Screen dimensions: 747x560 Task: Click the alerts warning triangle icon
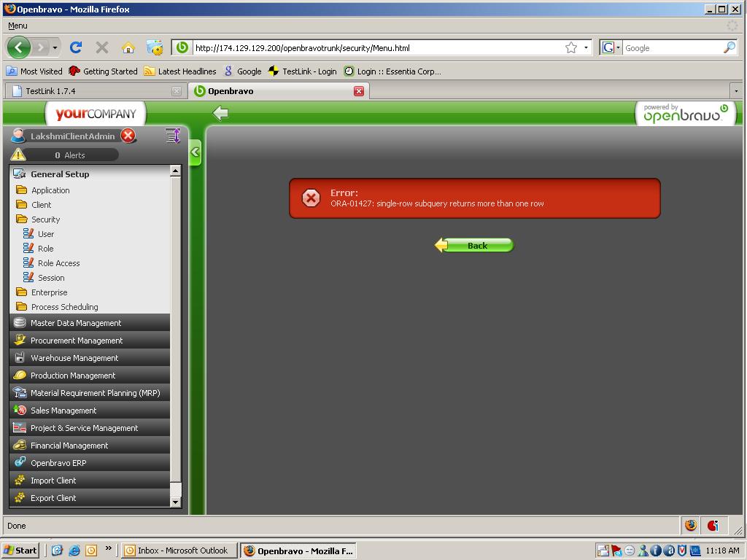point(18,155)
